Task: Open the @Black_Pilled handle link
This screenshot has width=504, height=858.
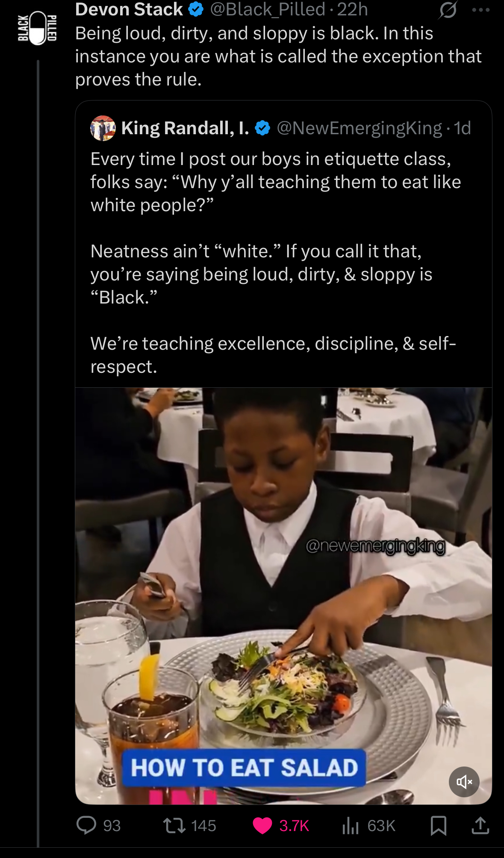Action: click(268, 9)
